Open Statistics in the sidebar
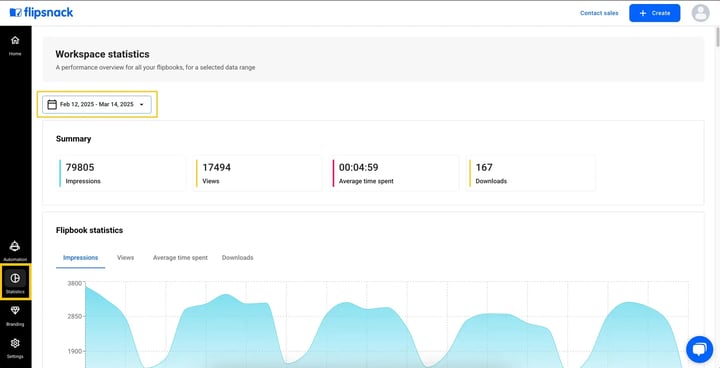 [15, 282]
